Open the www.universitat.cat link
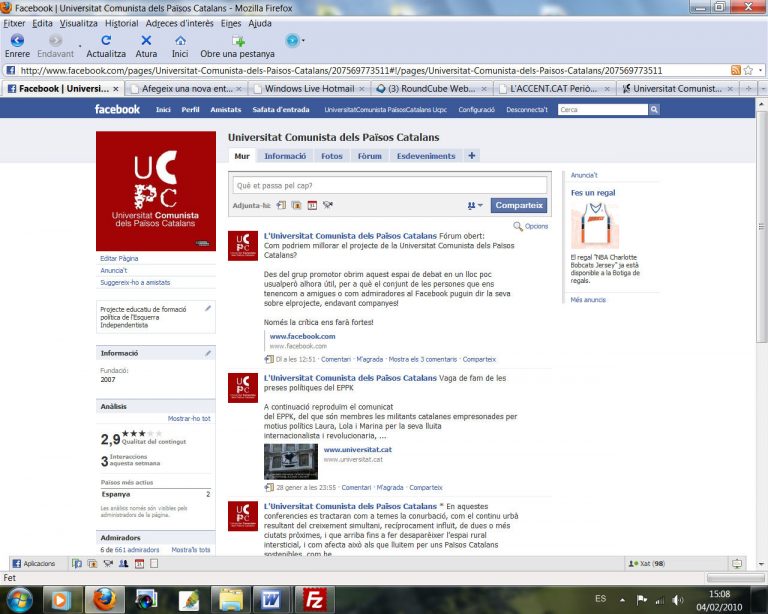Image resolution: width=768 pixels, height=614 pixels. pos(358,449)
